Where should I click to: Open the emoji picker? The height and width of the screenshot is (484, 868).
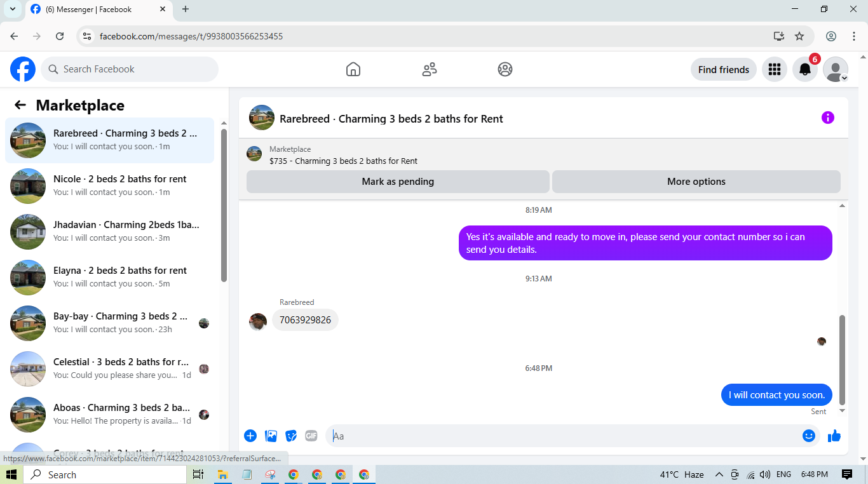coord(809,436)
